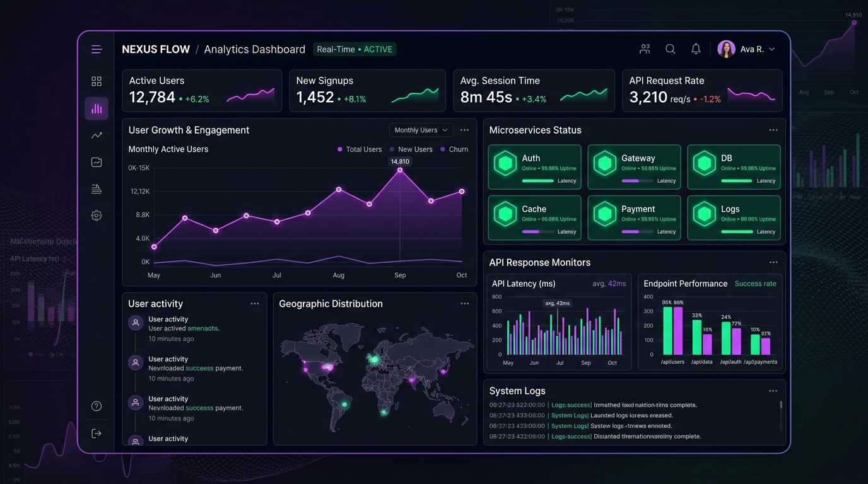The width and height of the screenshot is (868, 484).
Task: Click the search magnifier icon
Action: coord(671,49)
